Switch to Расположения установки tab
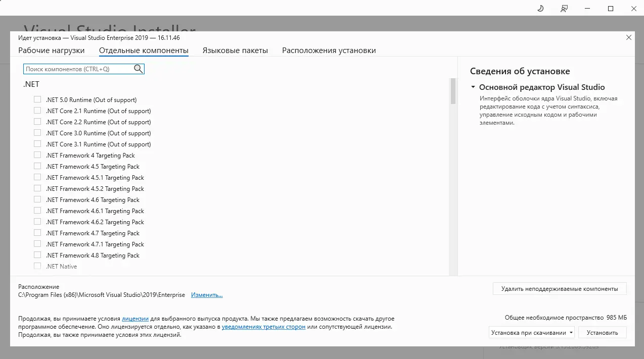644x359 pixels. 329,50
